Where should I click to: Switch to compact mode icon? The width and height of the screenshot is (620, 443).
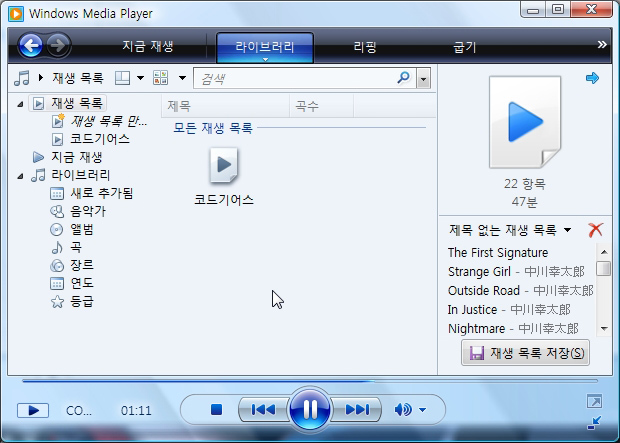[x=594, y=422]
